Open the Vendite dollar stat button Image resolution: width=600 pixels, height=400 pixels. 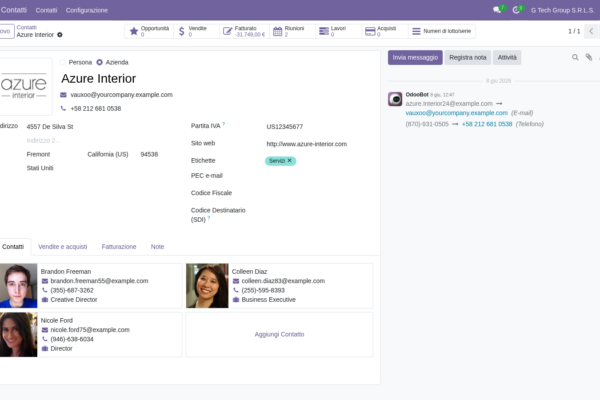pos(197,31)
